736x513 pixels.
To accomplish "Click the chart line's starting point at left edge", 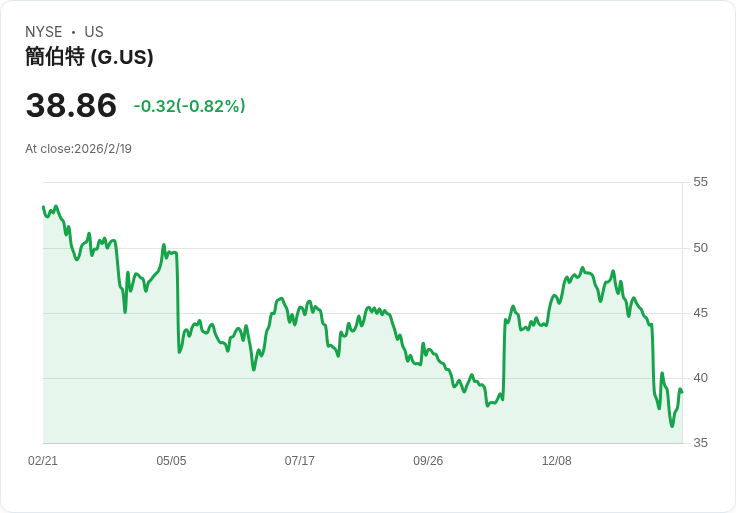I will point(43,207).
